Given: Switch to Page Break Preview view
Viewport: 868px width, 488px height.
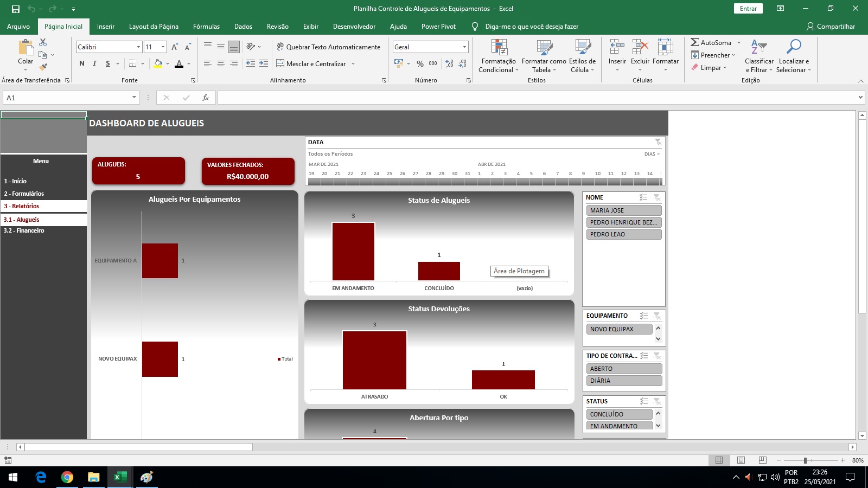Looking at the screenshot, I should pyautogui.click(x=762, y=460).
